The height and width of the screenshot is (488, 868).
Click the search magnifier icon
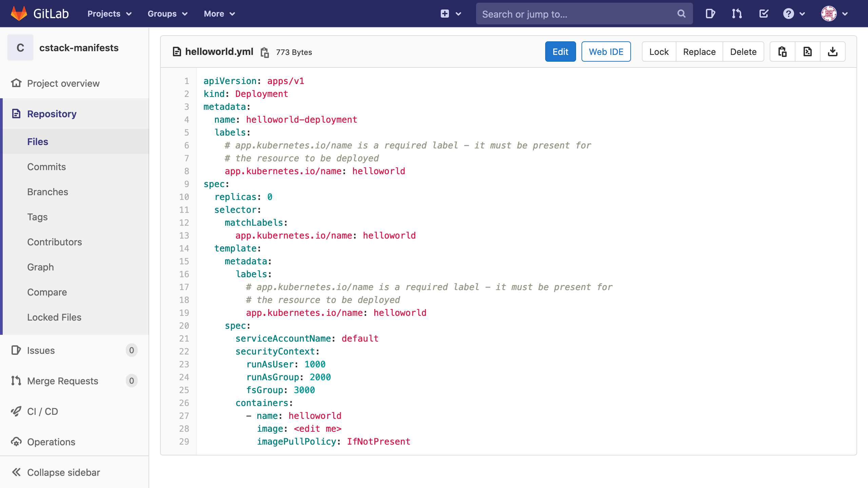point(681,14)
